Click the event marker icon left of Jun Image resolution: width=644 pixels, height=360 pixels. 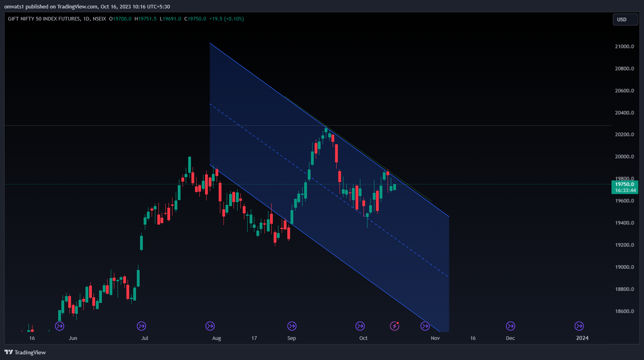[x=59, y=326]
